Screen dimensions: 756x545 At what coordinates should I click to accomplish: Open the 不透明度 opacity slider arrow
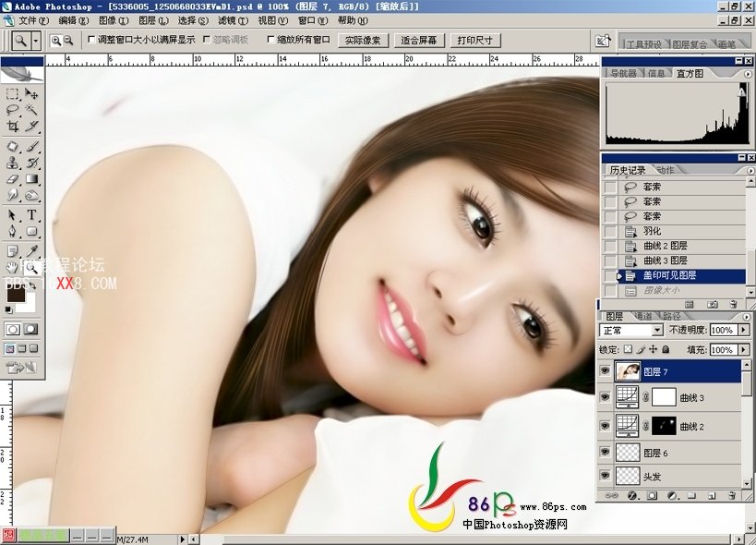[x=745, y=330]
